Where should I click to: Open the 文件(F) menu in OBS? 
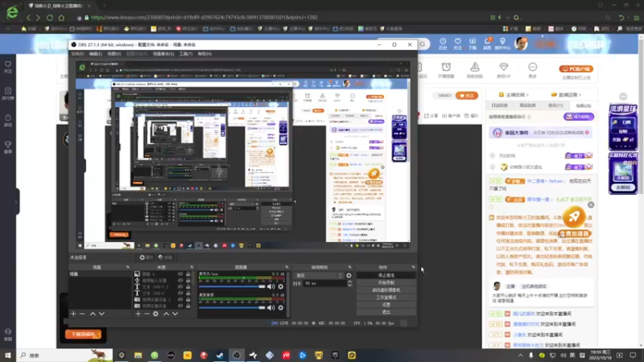[x=77, y=54]
